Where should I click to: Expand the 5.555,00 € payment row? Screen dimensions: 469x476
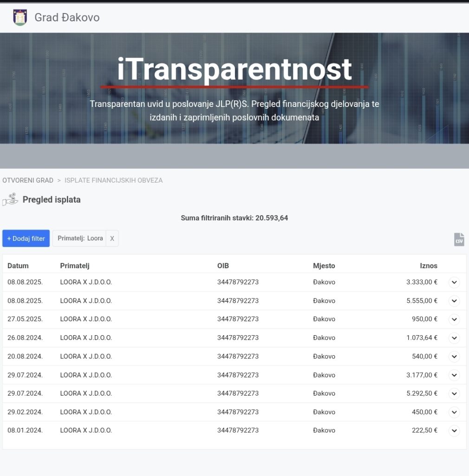(454, 301)
